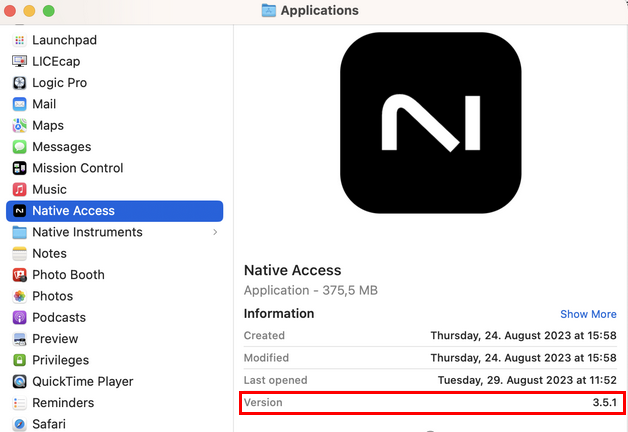Image resolution: width=628 pixels, height=432 pixels.
Task: Click the Information section heading
Action: 279,313
